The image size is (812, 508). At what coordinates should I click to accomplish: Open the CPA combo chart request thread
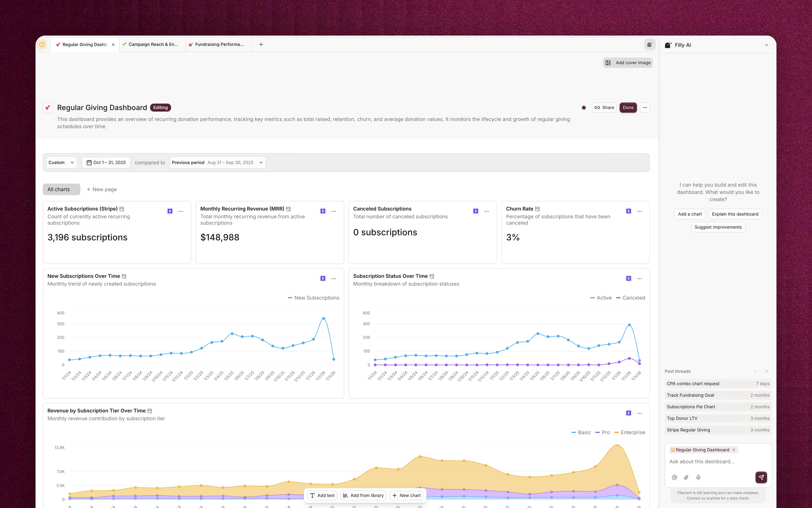718,384
